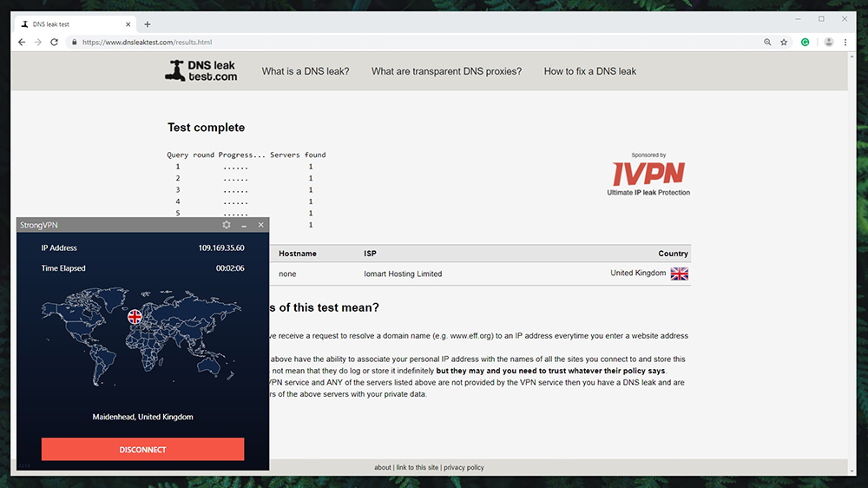Click the page scrollbar up arrow
The image size is (868, 488).
852,56
